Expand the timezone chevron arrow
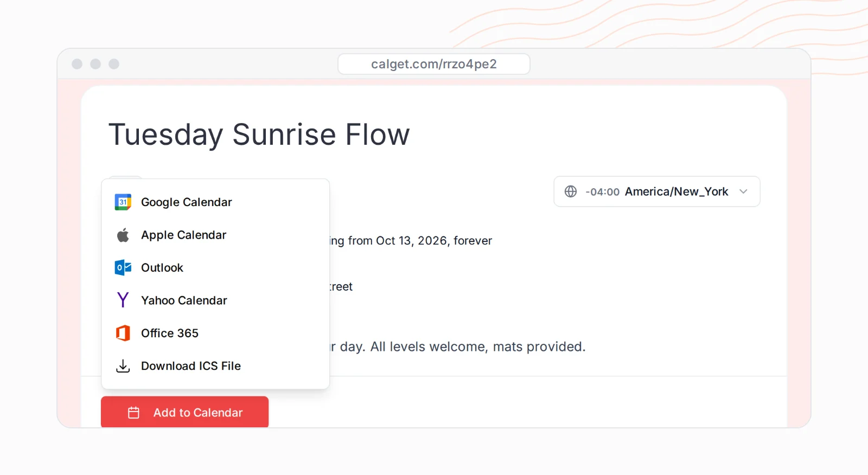The height and width of the screenshot is (475, 868). pos(743,191)
